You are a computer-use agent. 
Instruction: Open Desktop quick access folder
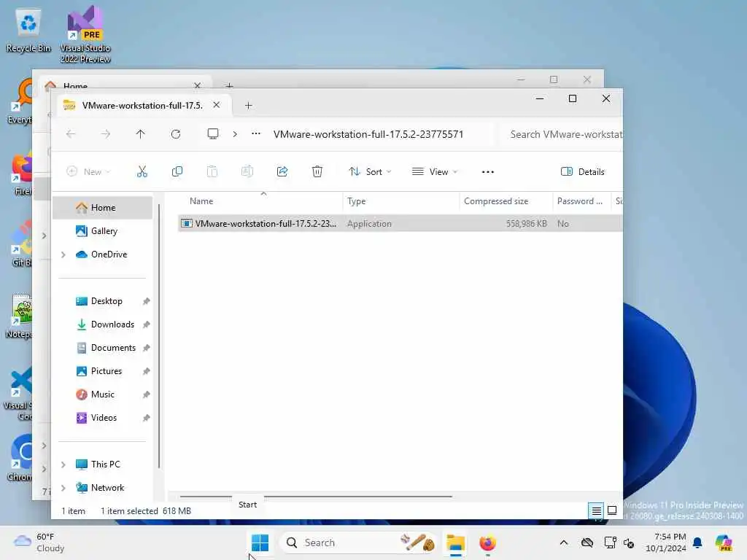pyautogui.click(x=102, y=301)
